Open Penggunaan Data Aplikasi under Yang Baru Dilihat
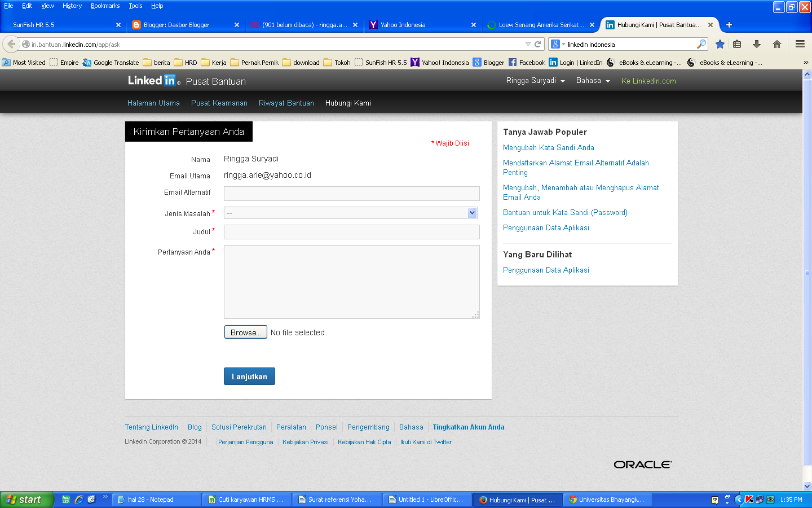 (x=546, y=270)
